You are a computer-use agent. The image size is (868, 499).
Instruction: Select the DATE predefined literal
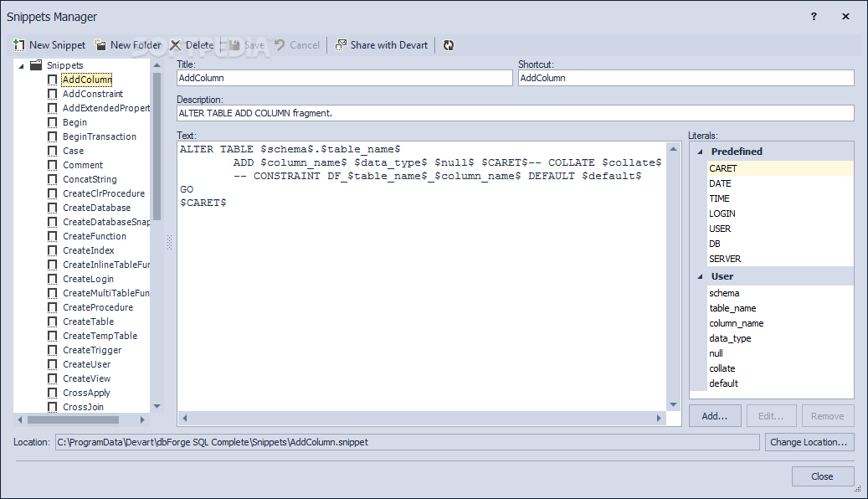coord(781,183)
